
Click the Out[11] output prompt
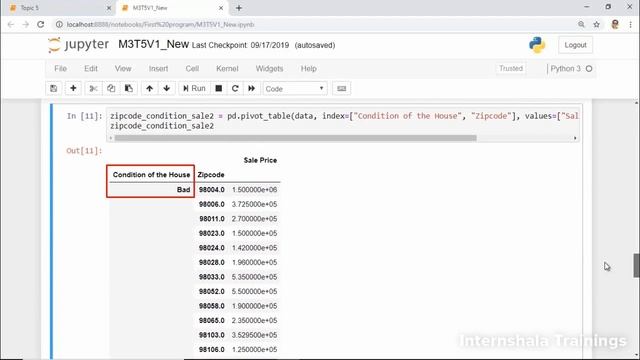(84, 151)
